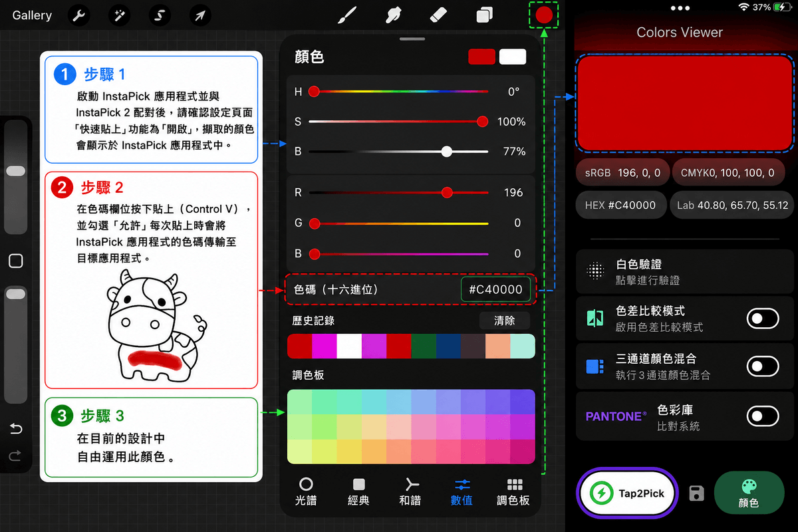Adjust the Blue channel slider handle
798x532 pixels.
pos(314,253)
